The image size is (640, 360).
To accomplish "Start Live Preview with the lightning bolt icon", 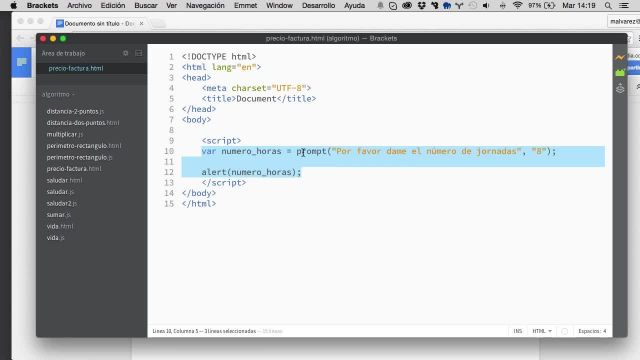I will tap(620, 58).
